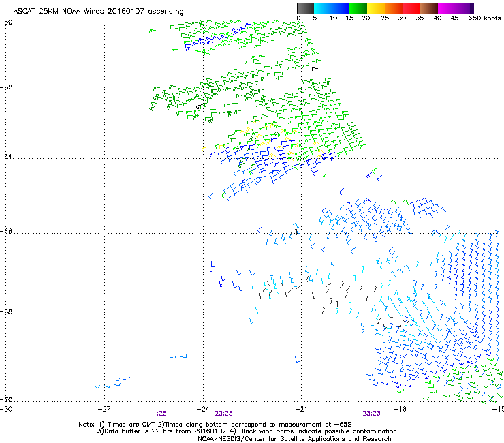Click the green 15-20 knots color band
504x443 pixels.
point(358,8)
